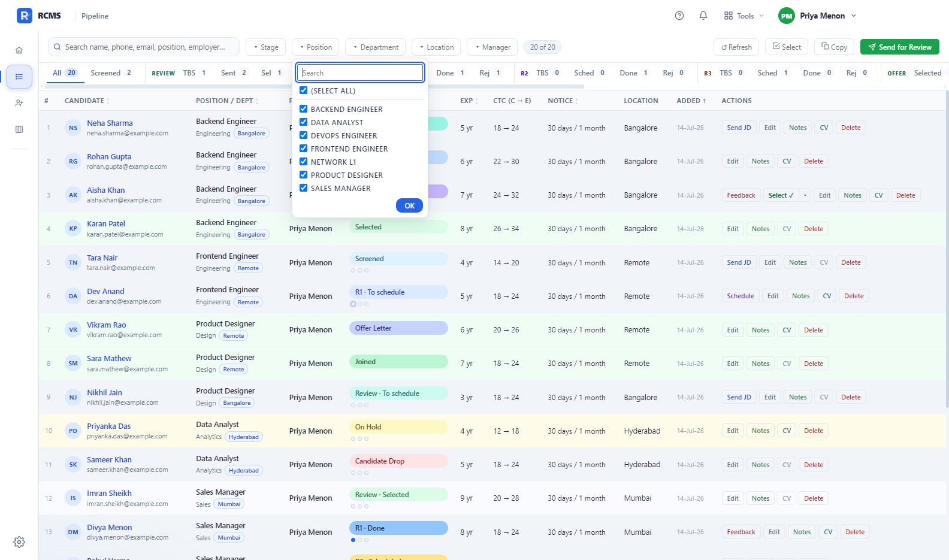Confirm position filter with OK
Viewport: 949px width, 560px height.
pos(410,205)
